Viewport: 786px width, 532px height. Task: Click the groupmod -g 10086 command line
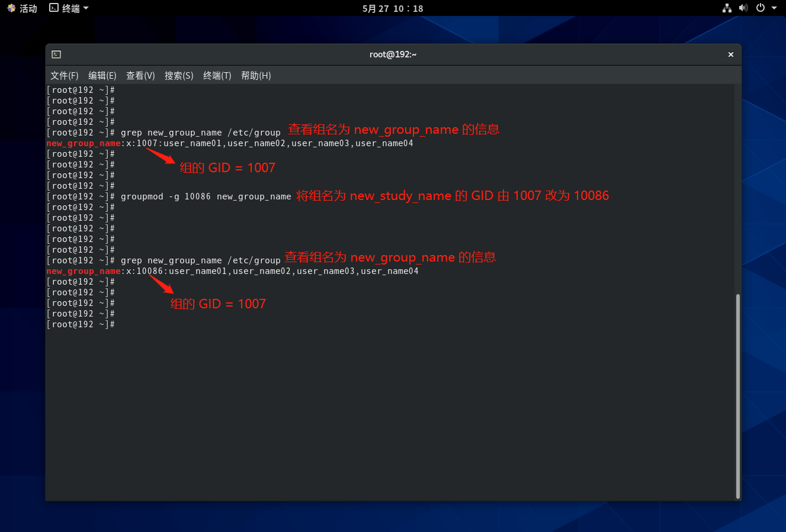tap(206, 196)
